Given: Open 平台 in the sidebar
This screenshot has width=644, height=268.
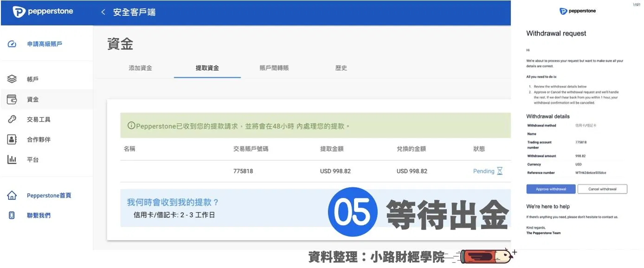Looking at the screenshot, I should point(32,160).
